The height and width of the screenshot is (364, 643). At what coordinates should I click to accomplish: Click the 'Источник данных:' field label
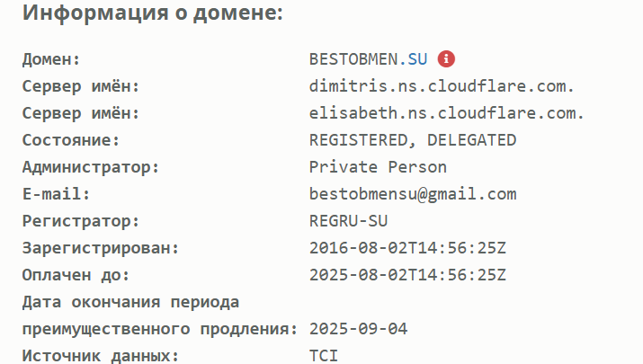101,356
